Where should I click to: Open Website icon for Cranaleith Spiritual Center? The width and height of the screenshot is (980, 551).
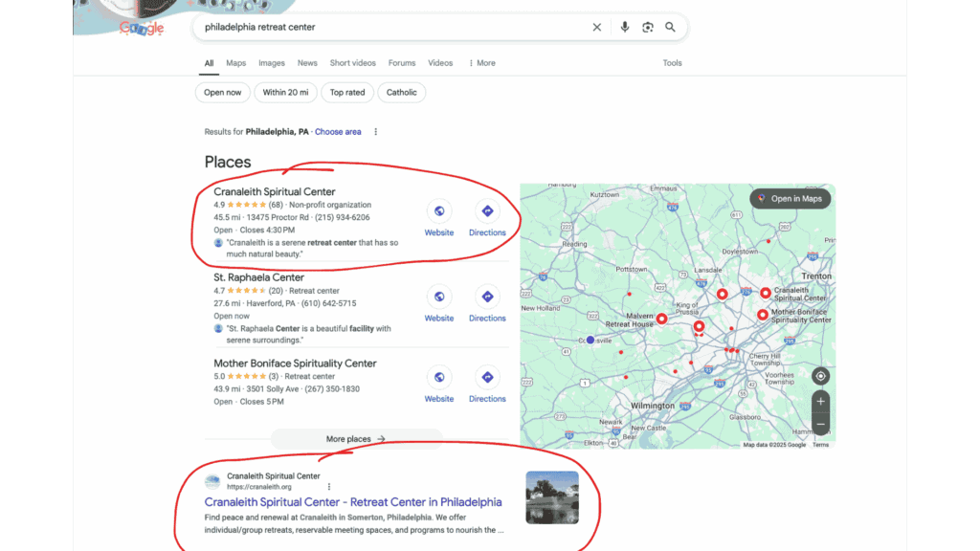click(439, 211)
